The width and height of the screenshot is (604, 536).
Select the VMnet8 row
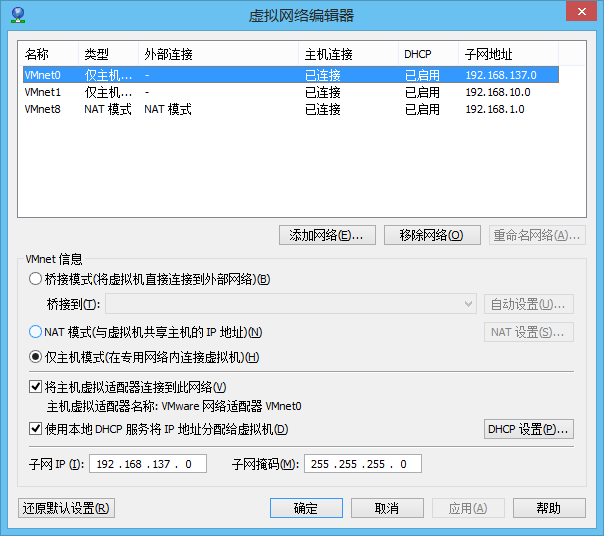[x=291, y=109]
